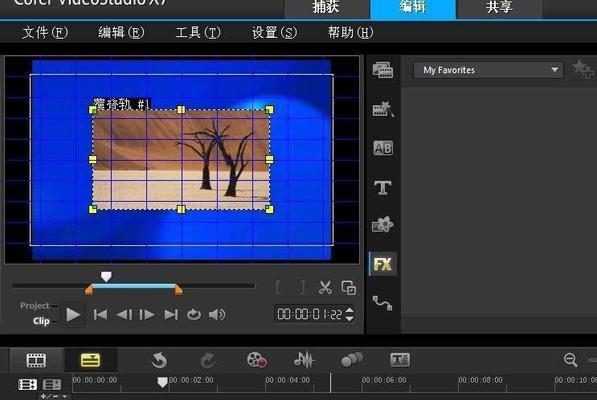Open the Title library T icon
The height and width of the screenshot is (400, 597).
click(x=383, y=187)
